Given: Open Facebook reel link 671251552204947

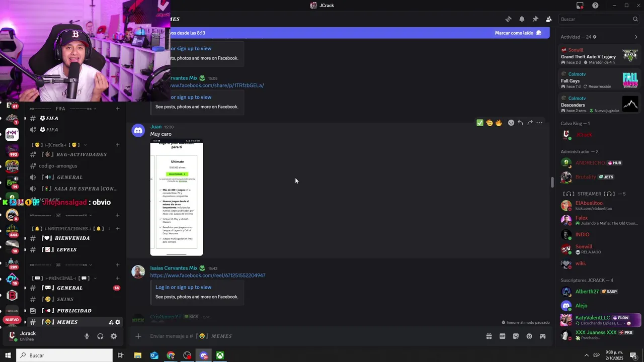Looking at the screenshot, I should click(208, 276).
